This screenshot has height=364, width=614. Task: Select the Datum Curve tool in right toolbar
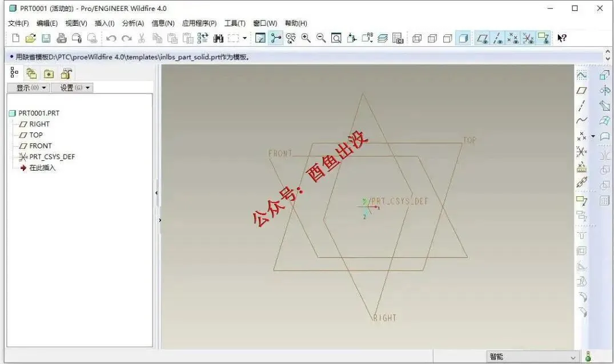click(x=581, y=120)
